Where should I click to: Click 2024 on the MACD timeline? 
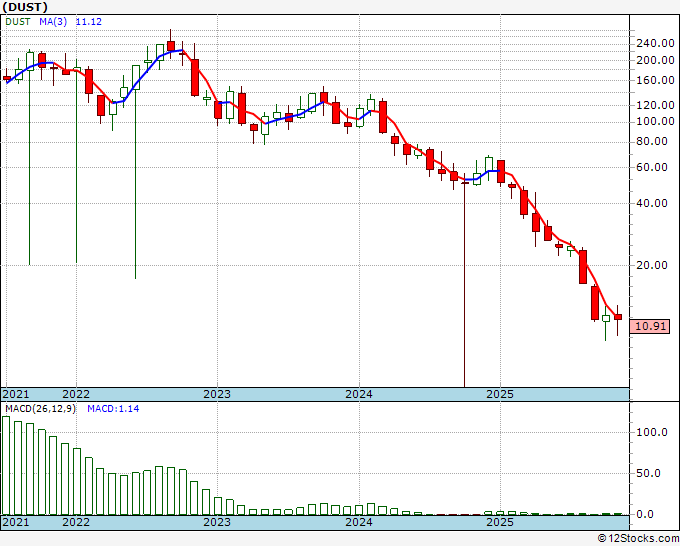359,522
